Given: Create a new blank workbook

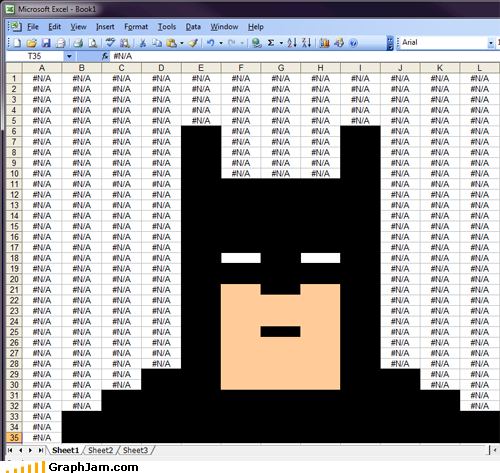Looking at the screenshot, I should 17,43.
